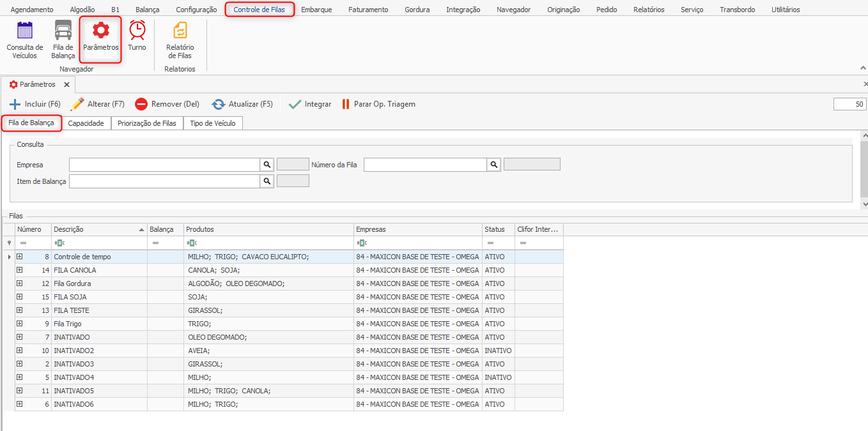Sort by Descrição column header
The width and height of the screenshot is (868, 431).
coord(99,229)
